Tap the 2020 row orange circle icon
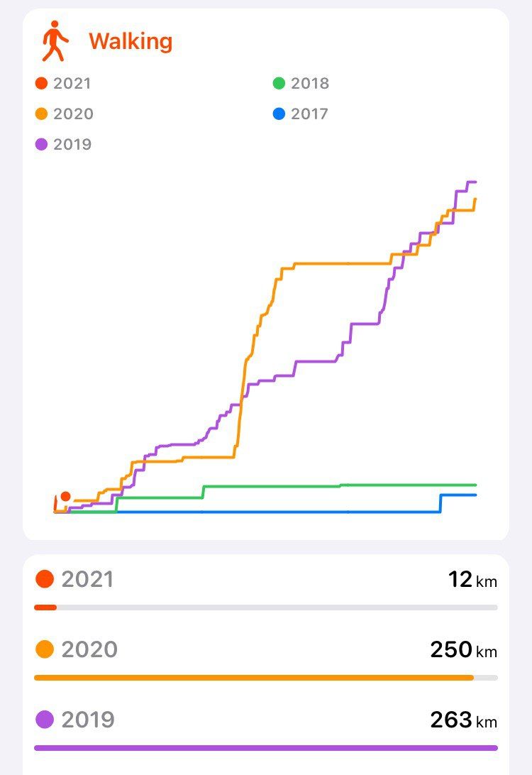This screenshot has width=532, height=775. [x=45, y=649]
